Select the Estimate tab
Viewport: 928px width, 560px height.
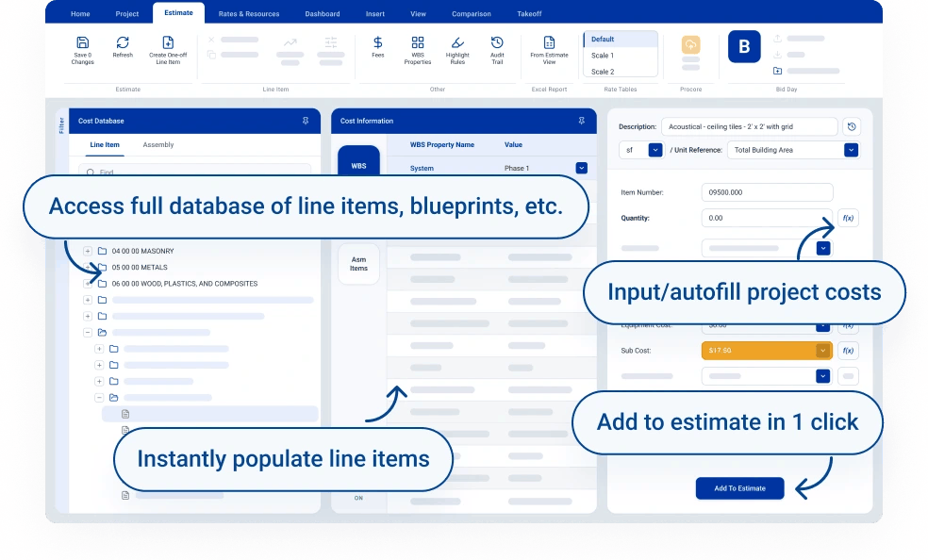179,13
